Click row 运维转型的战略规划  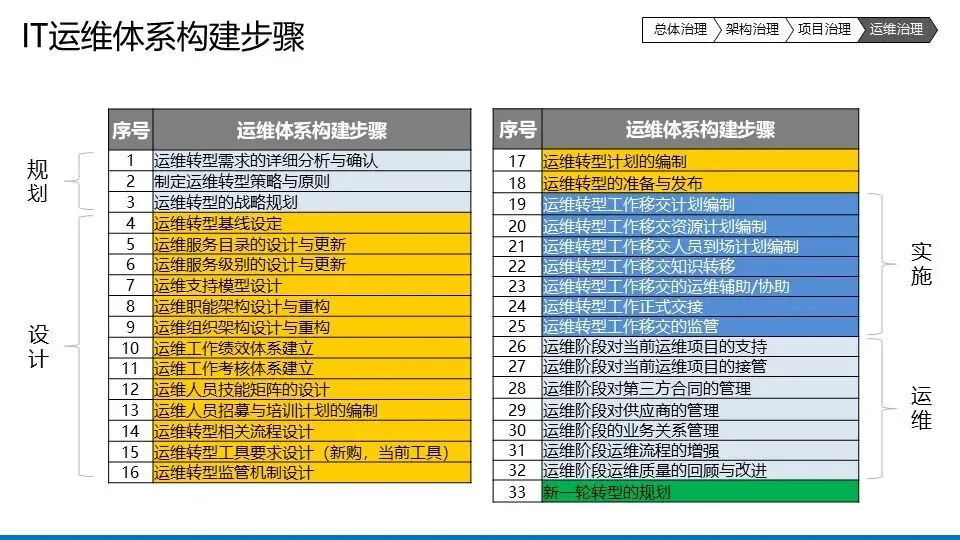[x=290, y=202]
